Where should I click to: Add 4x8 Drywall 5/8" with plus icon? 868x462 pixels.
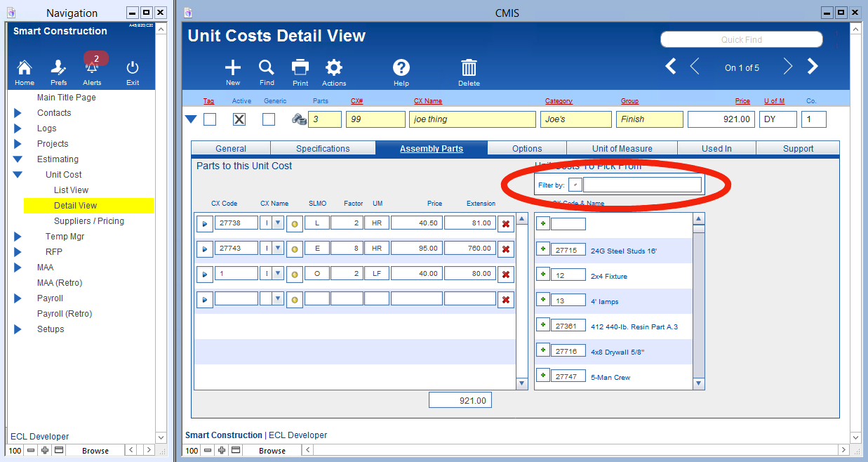click(x=542, y=350)
